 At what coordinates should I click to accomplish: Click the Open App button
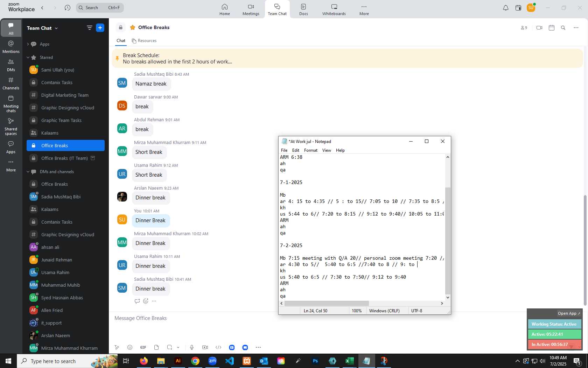click(569, 313)
